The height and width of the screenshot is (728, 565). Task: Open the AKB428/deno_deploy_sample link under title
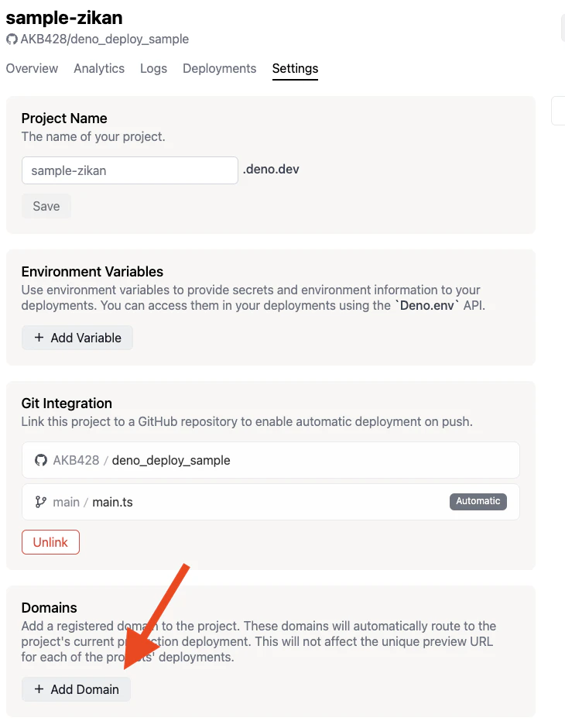click(x=98, y=39)
